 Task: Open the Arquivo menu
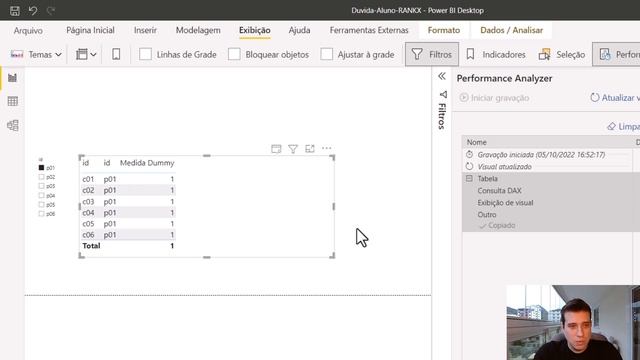click(28, 30)
